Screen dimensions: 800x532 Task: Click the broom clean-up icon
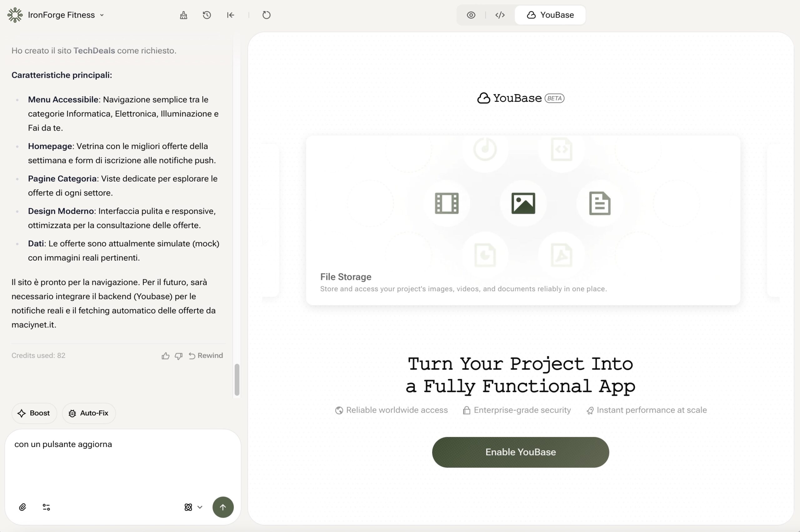click(183, 15)
